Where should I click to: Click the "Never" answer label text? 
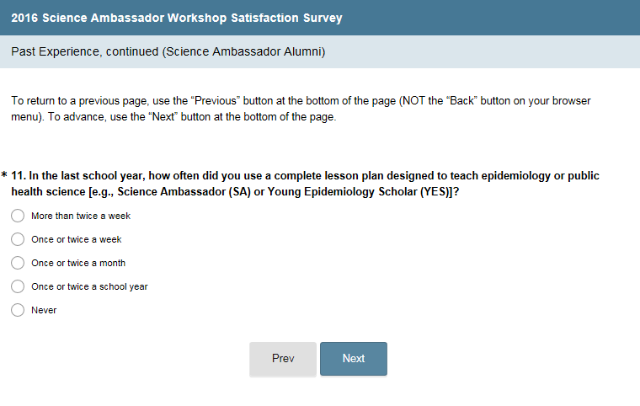(44, 310)
